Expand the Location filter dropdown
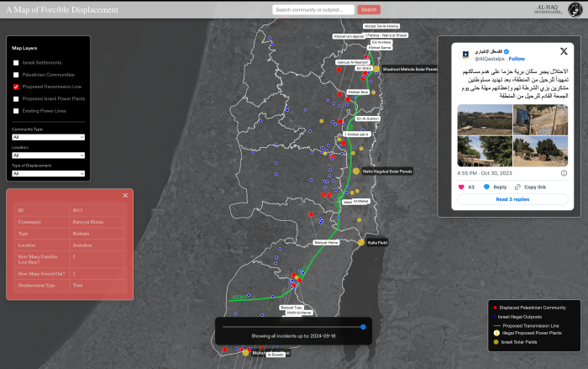 pos(47,156)
